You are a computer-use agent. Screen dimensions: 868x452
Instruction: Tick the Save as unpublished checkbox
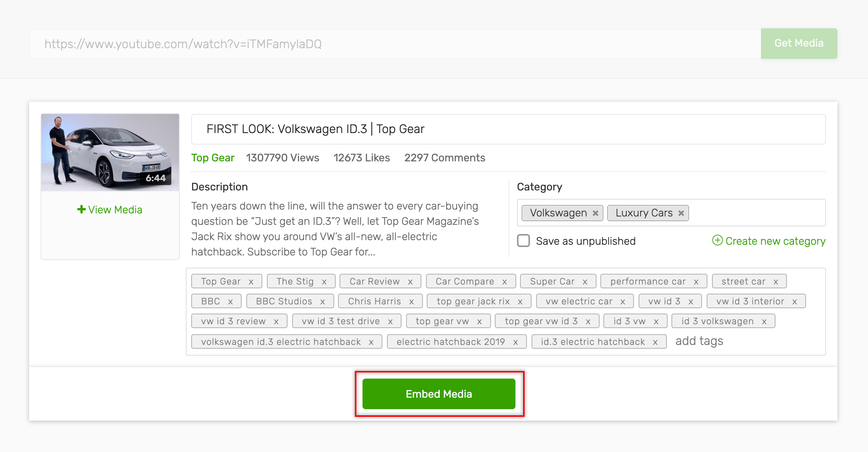click(523, 241)
